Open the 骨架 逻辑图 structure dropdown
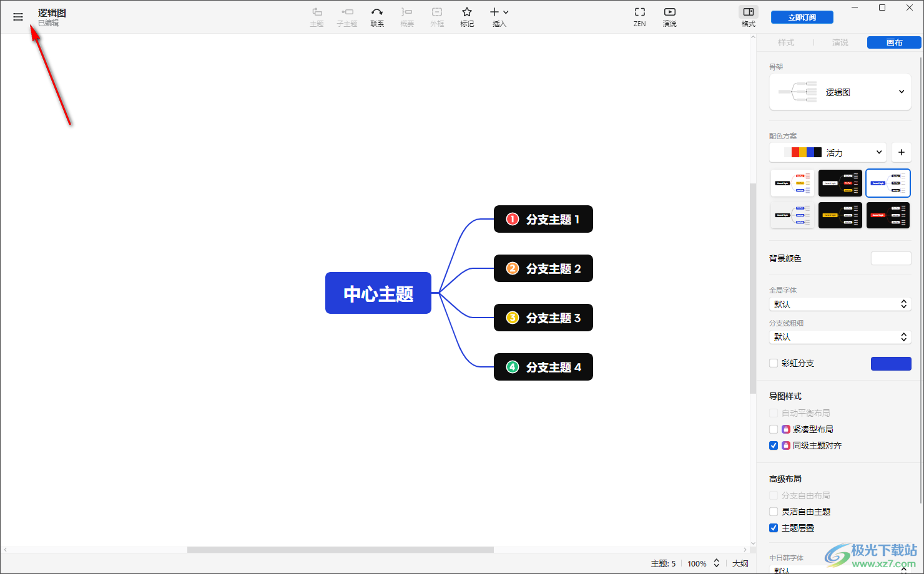This screenshot has width=924, height=574. tap(840, 92)
